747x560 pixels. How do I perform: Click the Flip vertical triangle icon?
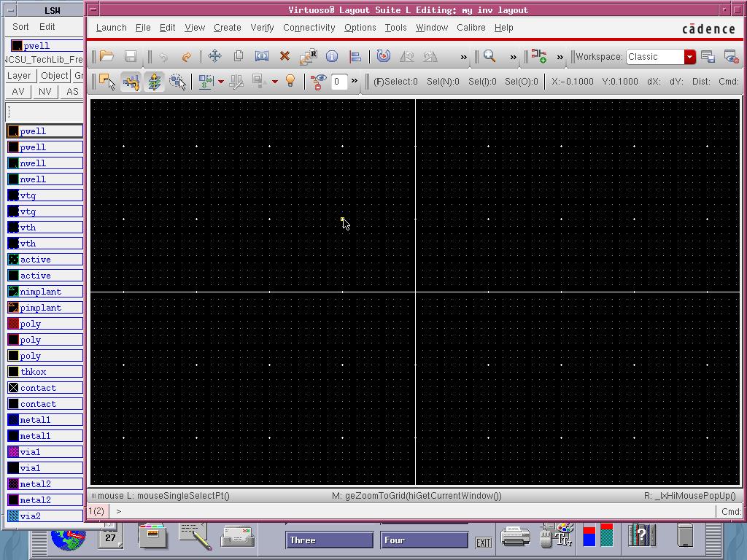tap(430, 57)
